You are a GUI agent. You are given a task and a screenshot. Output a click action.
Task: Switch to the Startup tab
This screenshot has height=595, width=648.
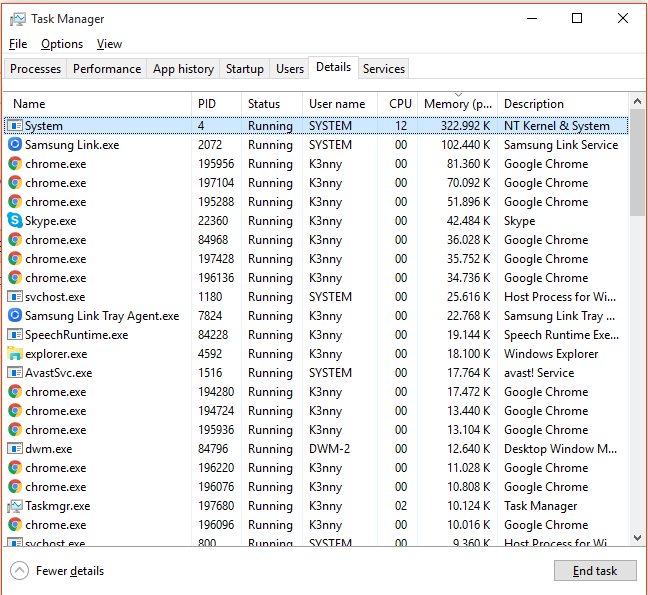[x=245, y=69]
